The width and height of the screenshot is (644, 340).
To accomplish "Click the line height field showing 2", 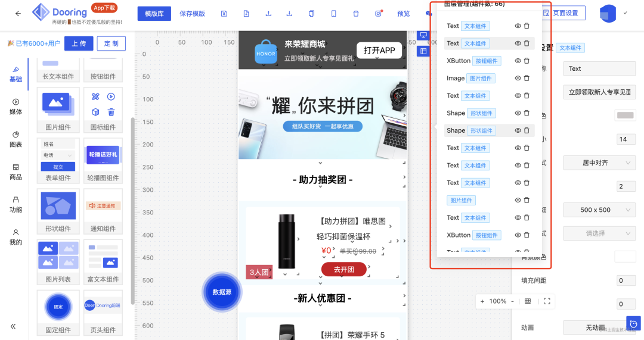I will pyautogui.click(x=626, y=186).
